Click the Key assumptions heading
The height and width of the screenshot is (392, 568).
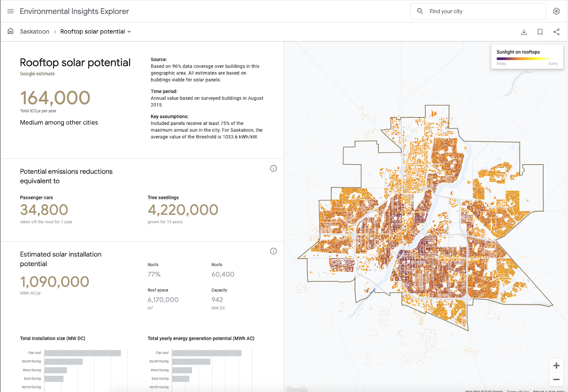click(x=169, y=116)
